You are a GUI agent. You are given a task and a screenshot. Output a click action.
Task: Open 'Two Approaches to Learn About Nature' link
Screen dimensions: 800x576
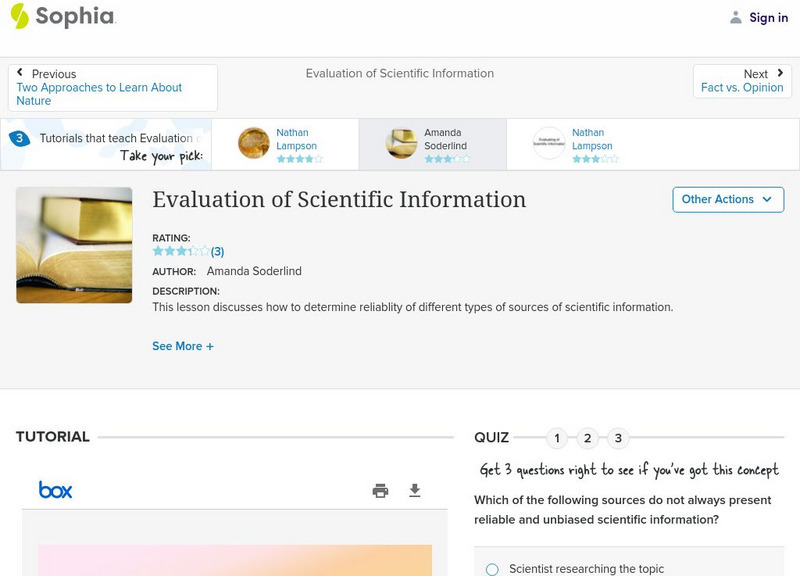click(x=99, y=94)
